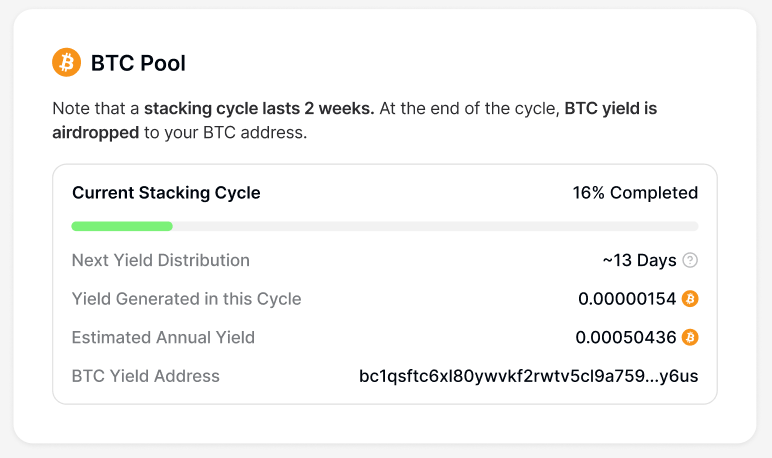The height and width of the screenshot is (458, 772).
Task: Click the BTC Pool heading
Action: click(x=138, y=63)
